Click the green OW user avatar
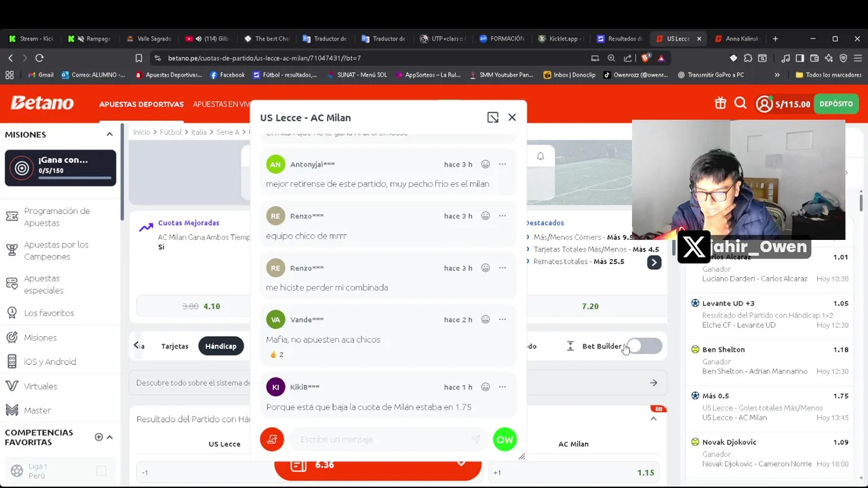This screenshot has height=488, width=868. coord(505,439)
